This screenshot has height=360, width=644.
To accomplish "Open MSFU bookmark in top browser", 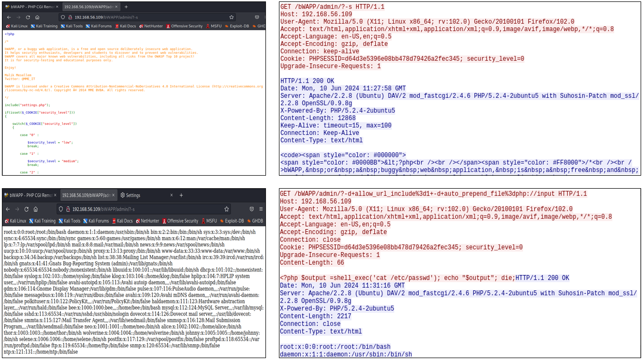I will [x=214, y=26].
